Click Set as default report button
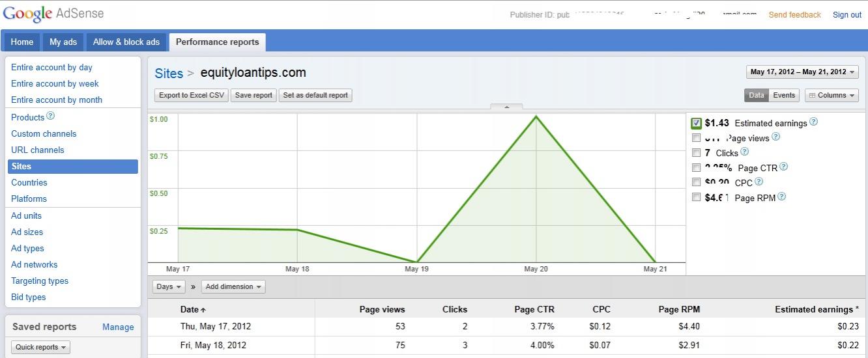Viewport: 868px width, 358px height. (x=315, y=95)
